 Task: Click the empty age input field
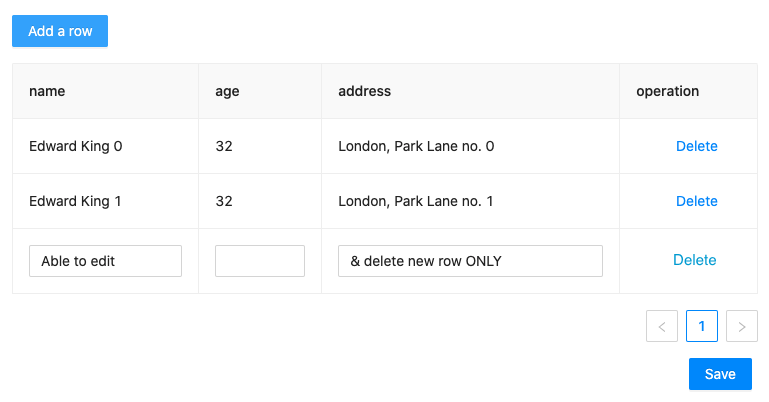260,261
